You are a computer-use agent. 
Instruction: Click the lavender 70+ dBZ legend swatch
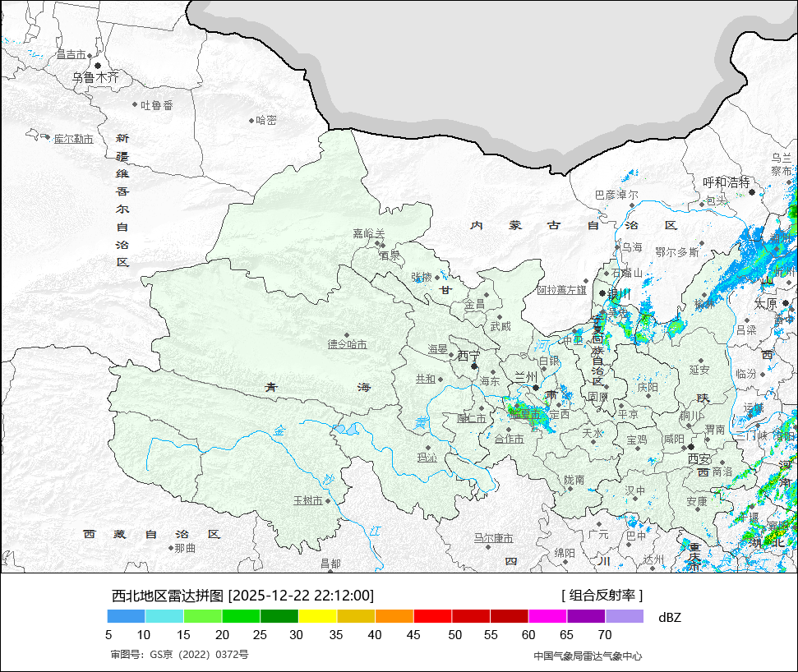click(625, 617)
